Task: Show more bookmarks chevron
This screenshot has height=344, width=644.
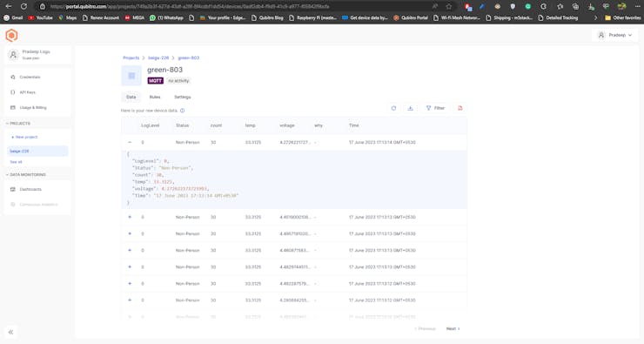Action: (595, 18)
